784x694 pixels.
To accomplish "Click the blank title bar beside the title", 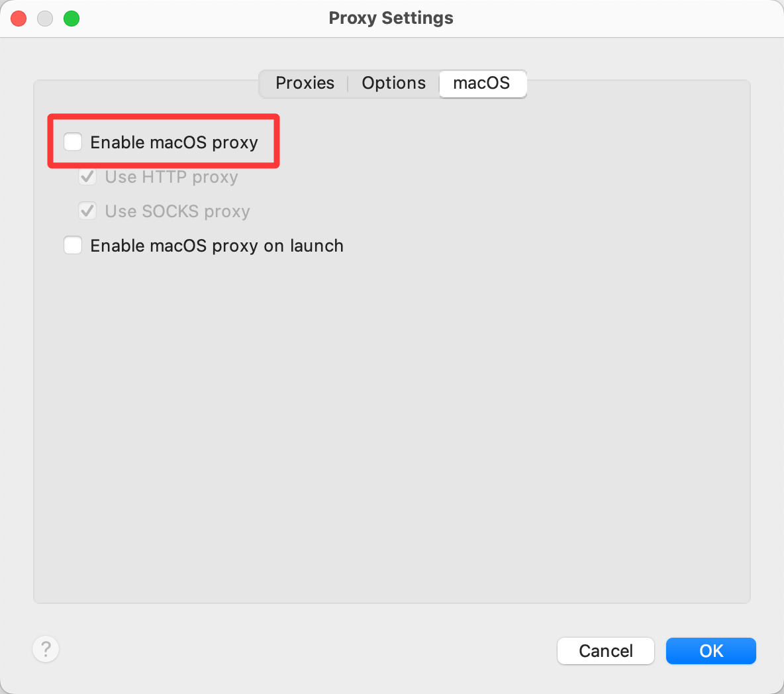I will coord(596,19).
